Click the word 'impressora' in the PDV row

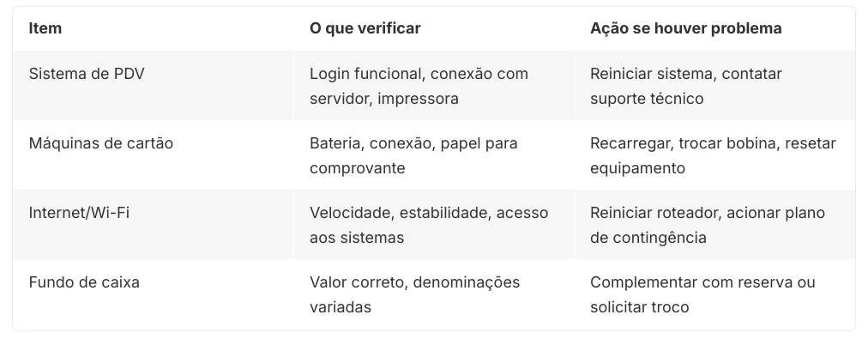418,99
